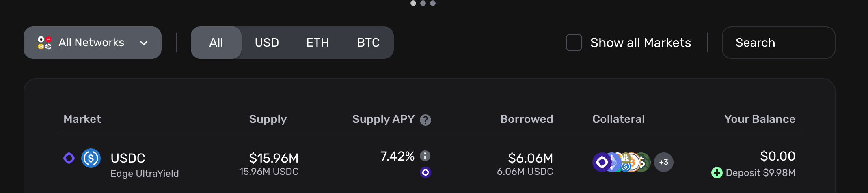This screenshot has width=868, height=193.
Task: Focus the Search input field
Action: (778, 43)
